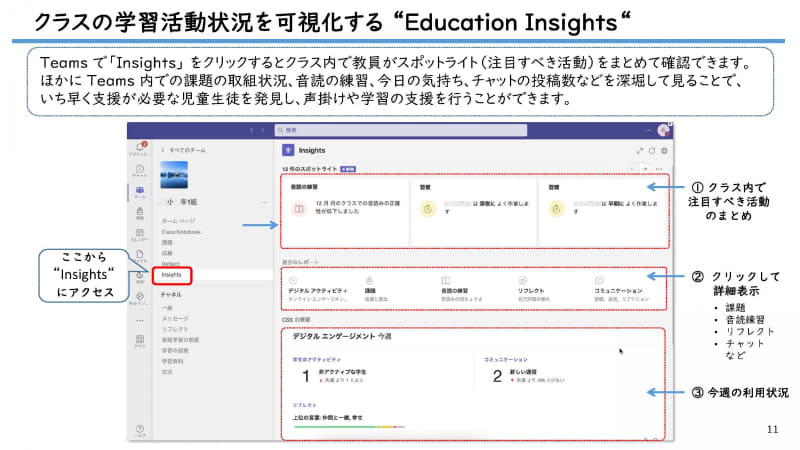Open 課題 in the class team menu
This screenshot has height=450, width=800.
coord(167,242)
